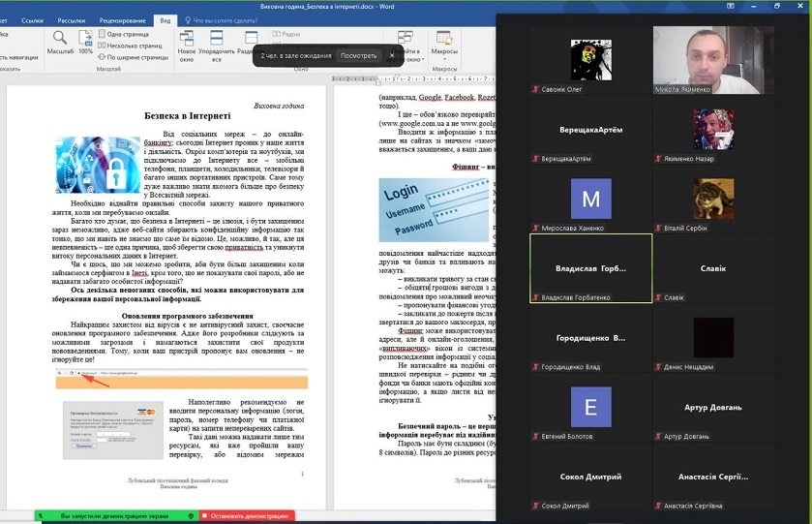812x524 pixels.
Task: Click the subheading Оновлення програмного забезпечення
Action: pyautogui.click(x=188, y=316)
